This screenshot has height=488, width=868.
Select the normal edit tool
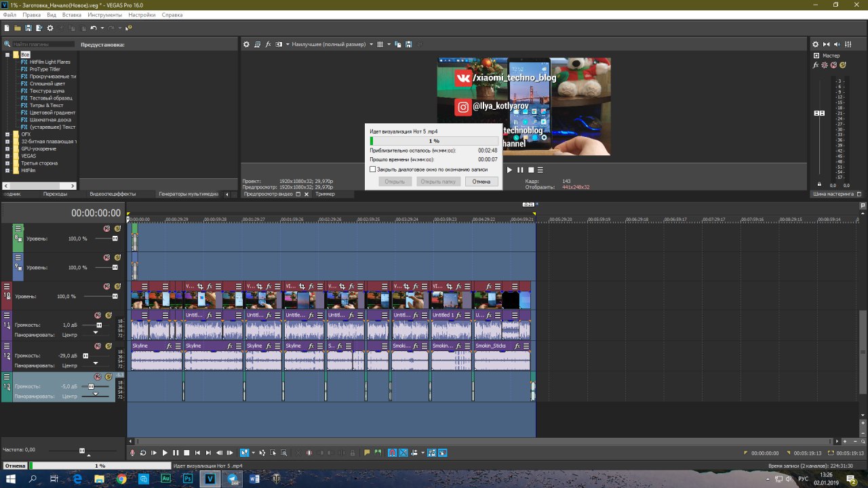pyautogui.click(x=244, y=453)
